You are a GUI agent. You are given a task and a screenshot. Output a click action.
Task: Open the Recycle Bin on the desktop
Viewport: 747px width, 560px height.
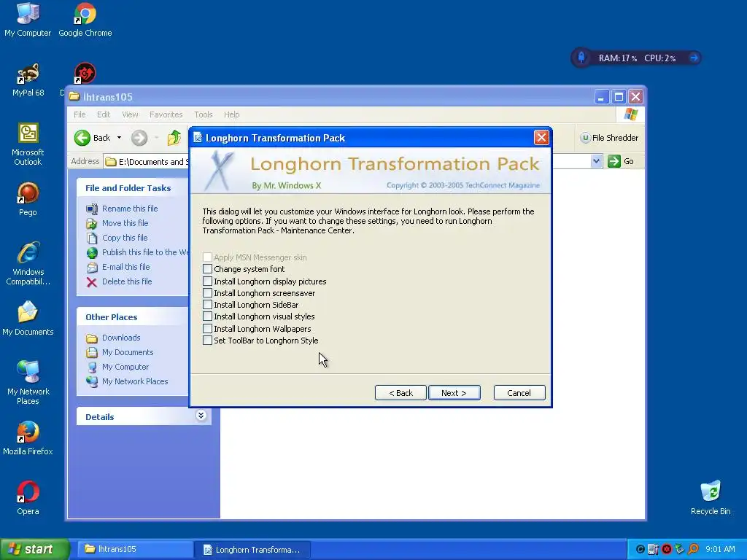[711, 498]
